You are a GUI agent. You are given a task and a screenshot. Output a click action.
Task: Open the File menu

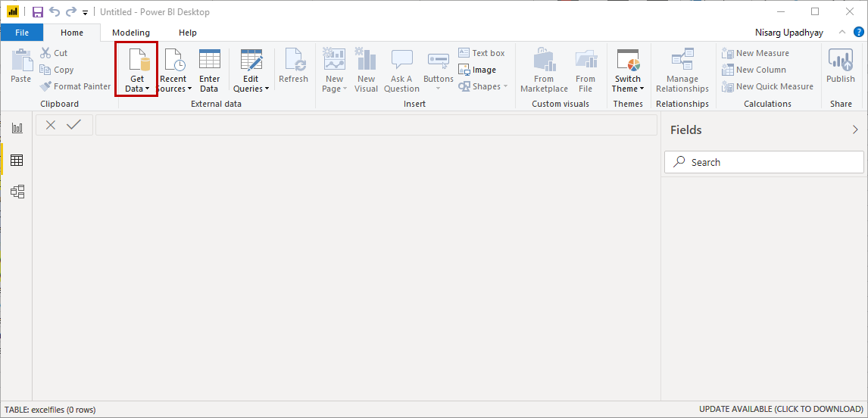point(22,33)
